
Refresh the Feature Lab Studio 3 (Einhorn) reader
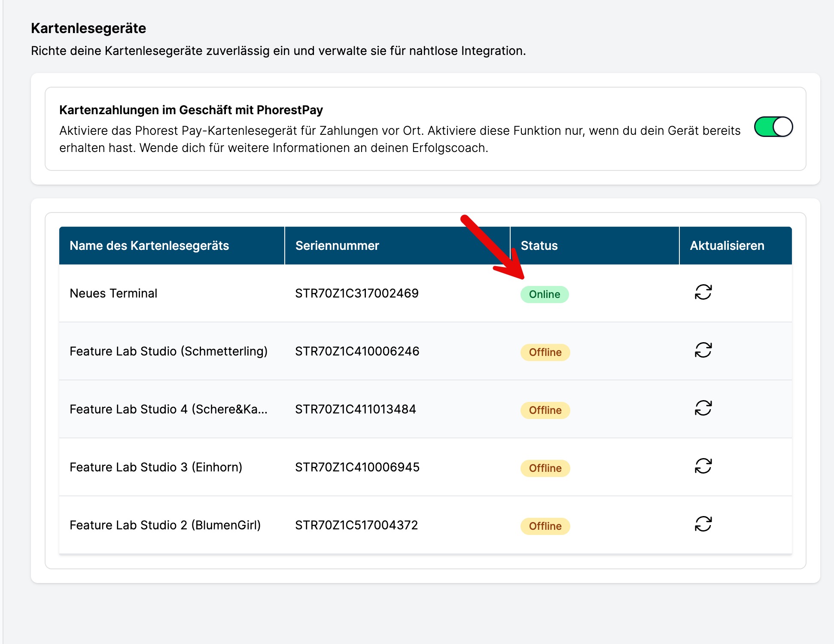(703, 466)
